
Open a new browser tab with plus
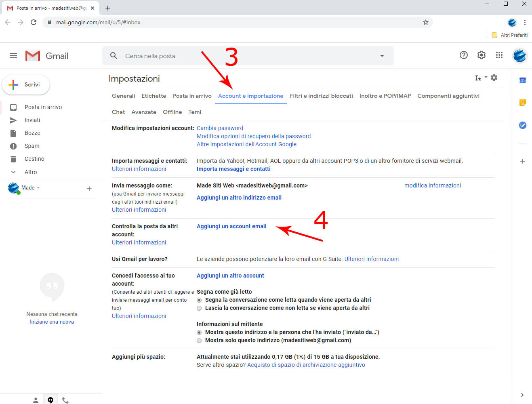[x=108, y=8]
